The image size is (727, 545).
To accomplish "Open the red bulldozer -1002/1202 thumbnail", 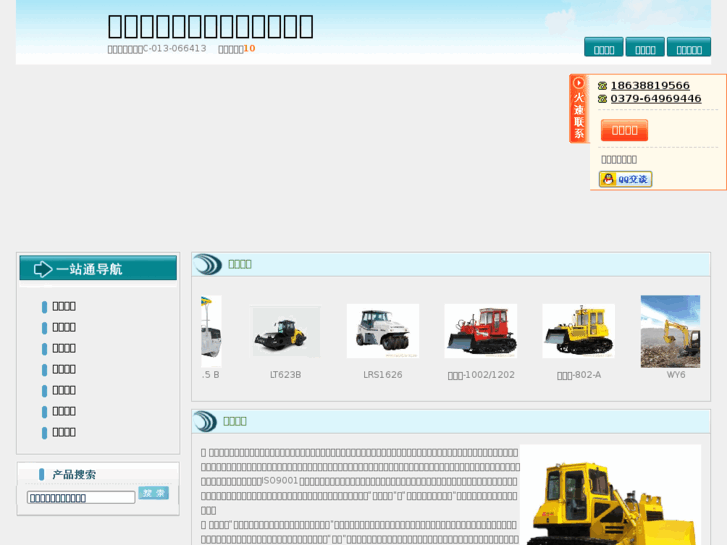I will (481, 331).
